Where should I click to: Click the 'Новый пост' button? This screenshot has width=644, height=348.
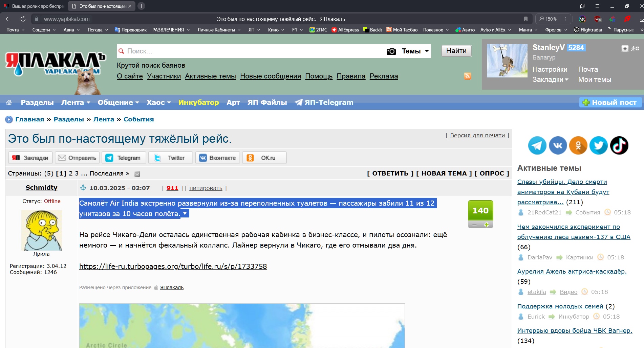[610, 102]
